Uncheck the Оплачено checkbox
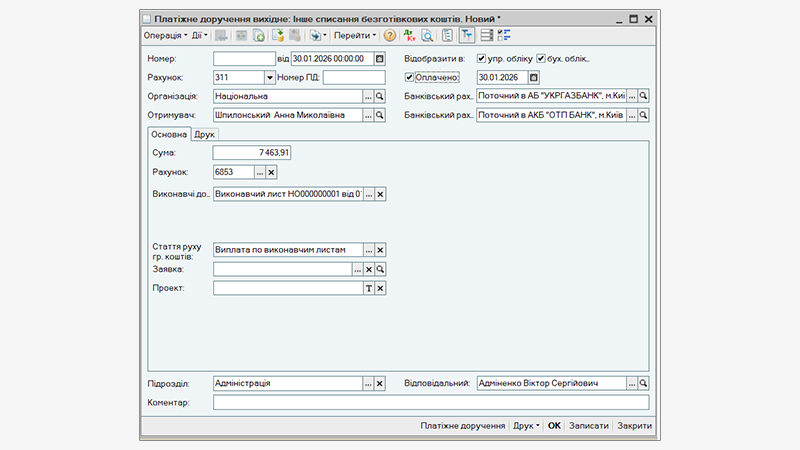The width and height of the screenshot is (800, 450). 409,77
